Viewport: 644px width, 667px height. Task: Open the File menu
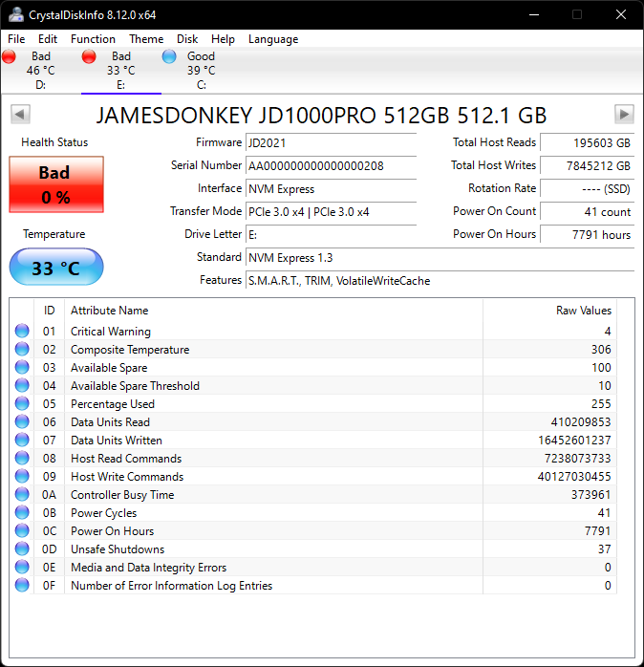pos(16,39)
